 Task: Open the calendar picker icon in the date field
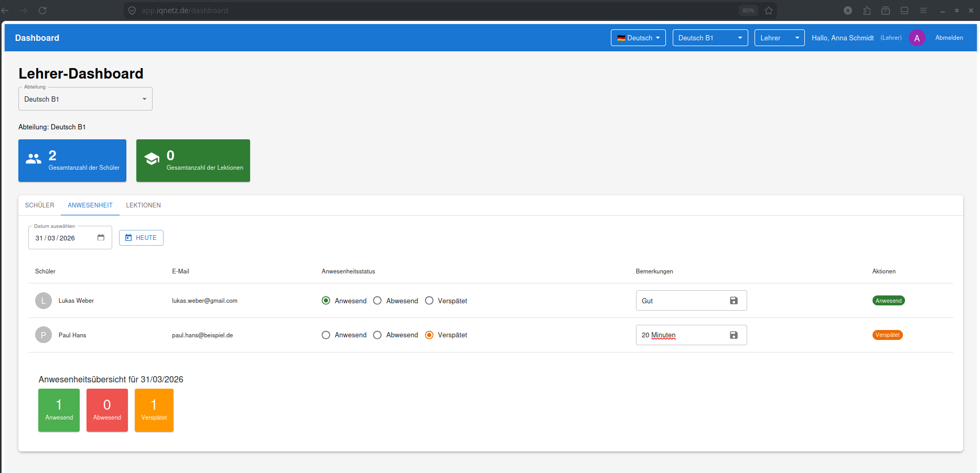[x=101, y=238]
